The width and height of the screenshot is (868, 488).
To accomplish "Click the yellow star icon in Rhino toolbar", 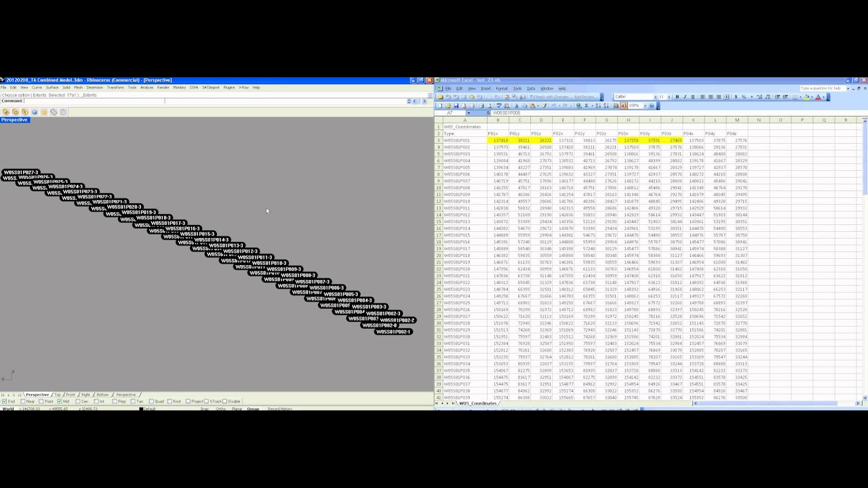I will click(x=44, y=112).
